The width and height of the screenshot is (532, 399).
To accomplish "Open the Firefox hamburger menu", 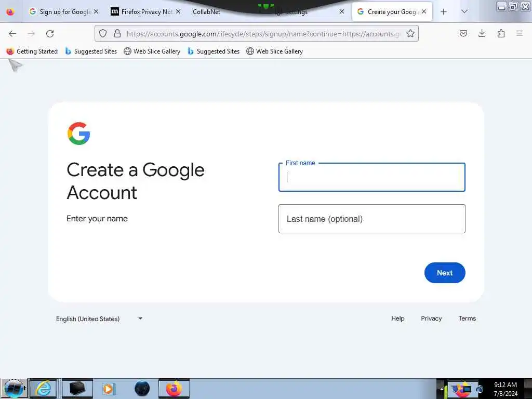I will tap(519, 33).
